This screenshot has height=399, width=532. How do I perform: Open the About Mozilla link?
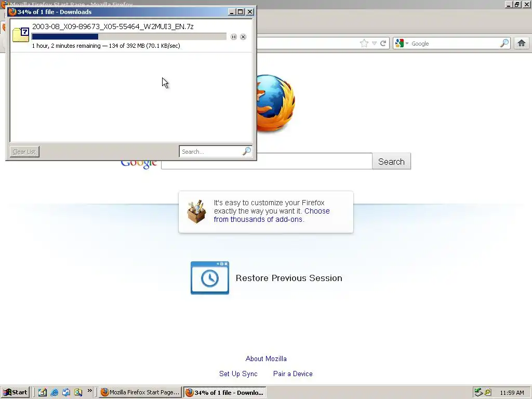(266, 358)
